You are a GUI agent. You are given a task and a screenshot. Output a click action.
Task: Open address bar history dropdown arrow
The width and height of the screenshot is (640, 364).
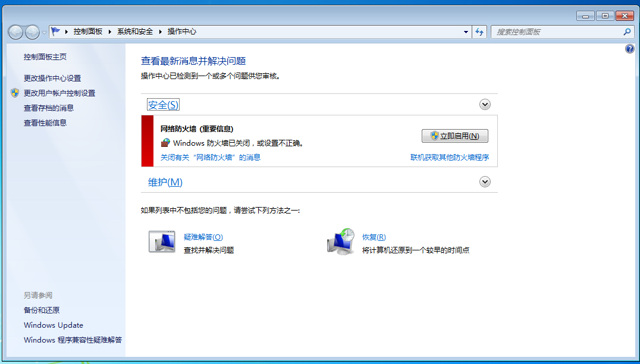coord(466,32)
